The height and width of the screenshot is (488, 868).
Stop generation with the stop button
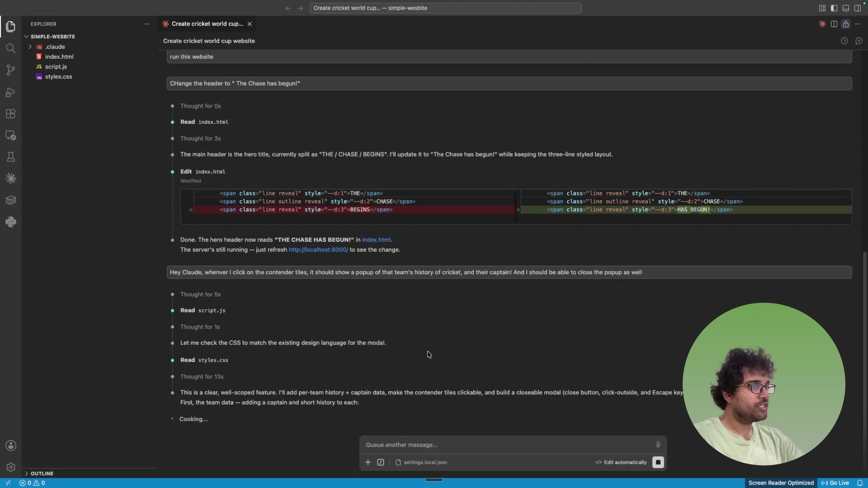pos(658,462)
